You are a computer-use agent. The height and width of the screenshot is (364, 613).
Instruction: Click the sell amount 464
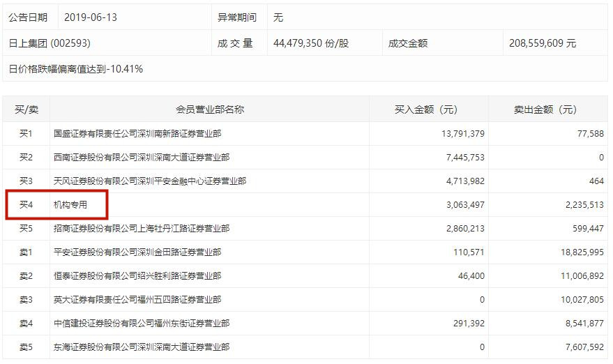596,181
